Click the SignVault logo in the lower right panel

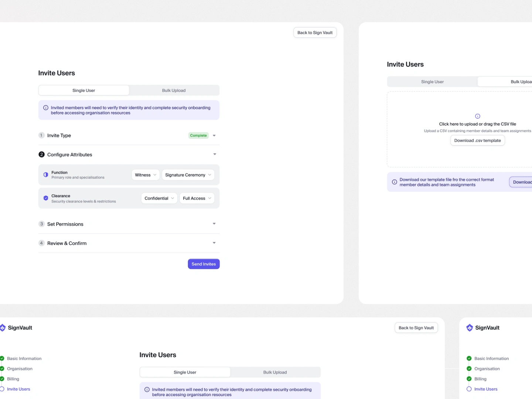point(470,328)
